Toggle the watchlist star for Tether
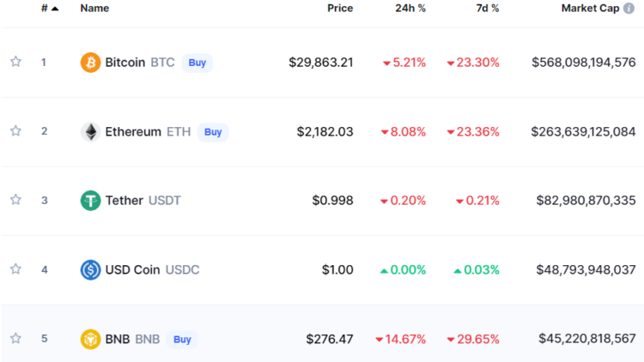 pyautogui.click(x=15, y=200)
